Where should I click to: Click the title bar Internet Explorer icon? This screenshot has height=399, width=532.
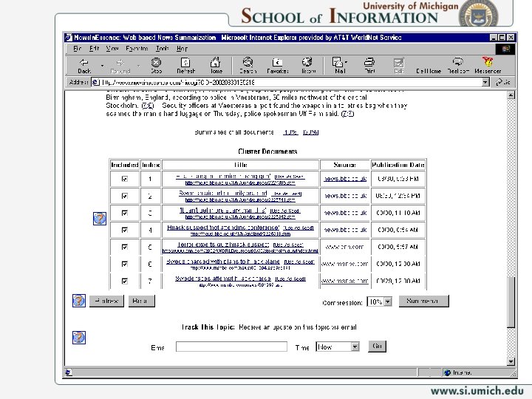coord(69,38)
